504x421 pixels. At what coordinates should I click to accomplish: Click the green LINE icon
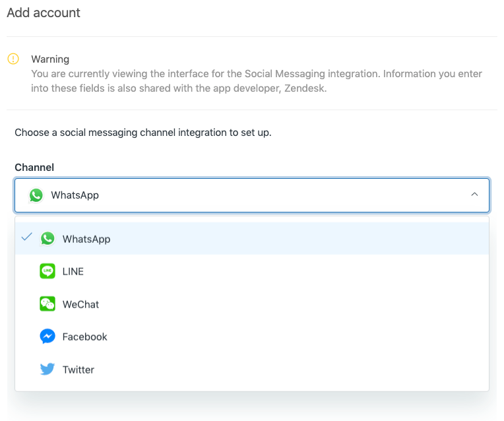point(47,271)
